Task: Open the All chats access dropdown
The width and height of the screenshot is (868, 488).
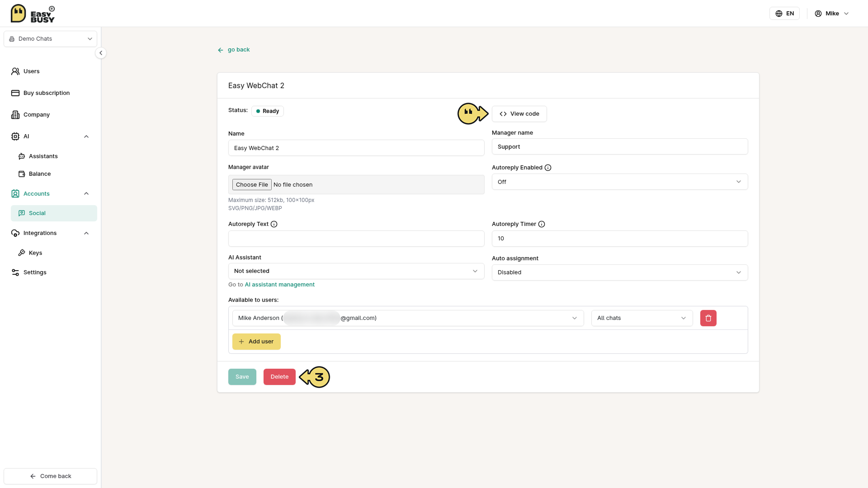Action: [x=642, y=318]
